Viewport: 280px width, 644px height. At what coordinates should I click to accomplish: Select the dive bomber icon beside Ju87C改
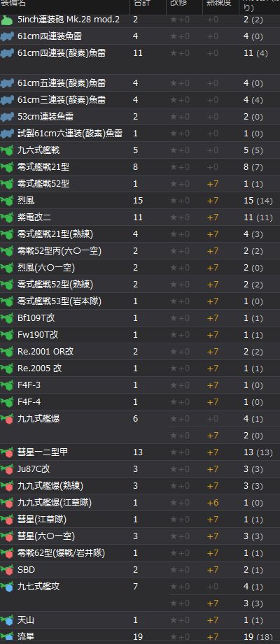[x=6, y=469]
